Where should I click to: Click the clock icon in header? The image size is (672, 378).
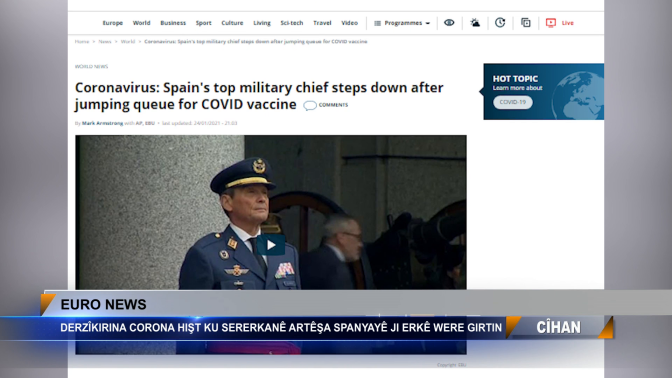click(x=500, y=23)
